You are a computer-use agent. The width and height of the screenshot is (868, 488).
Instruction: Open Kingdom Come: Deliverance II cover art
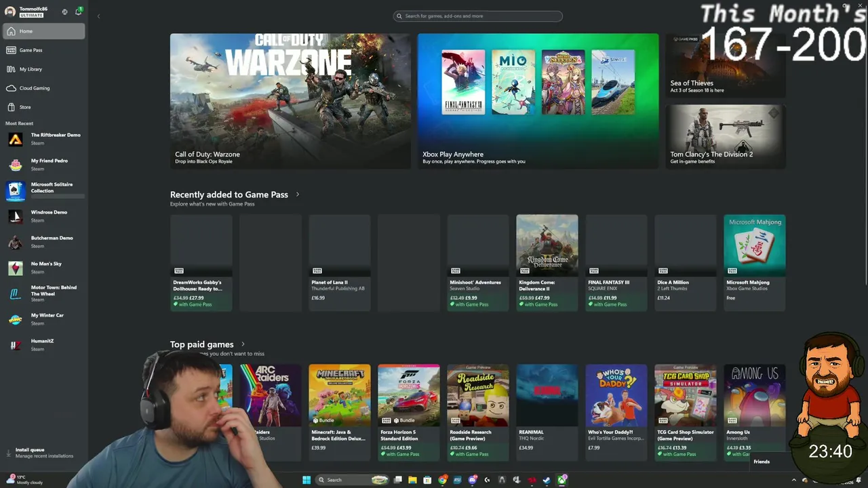[x=547, y=245]
